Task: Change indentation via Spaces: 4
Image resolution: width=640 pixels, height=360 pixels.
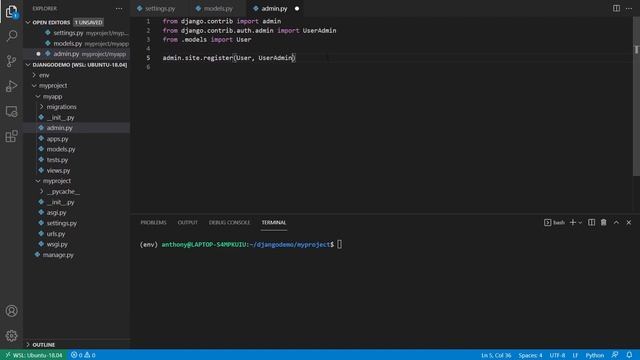Action: (x=530, y=355)
